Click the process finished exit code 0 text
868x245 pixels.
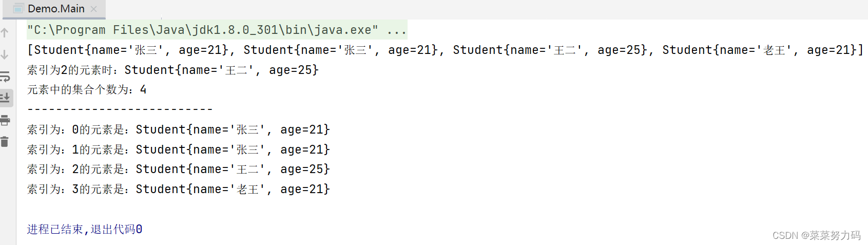point(85,229)
